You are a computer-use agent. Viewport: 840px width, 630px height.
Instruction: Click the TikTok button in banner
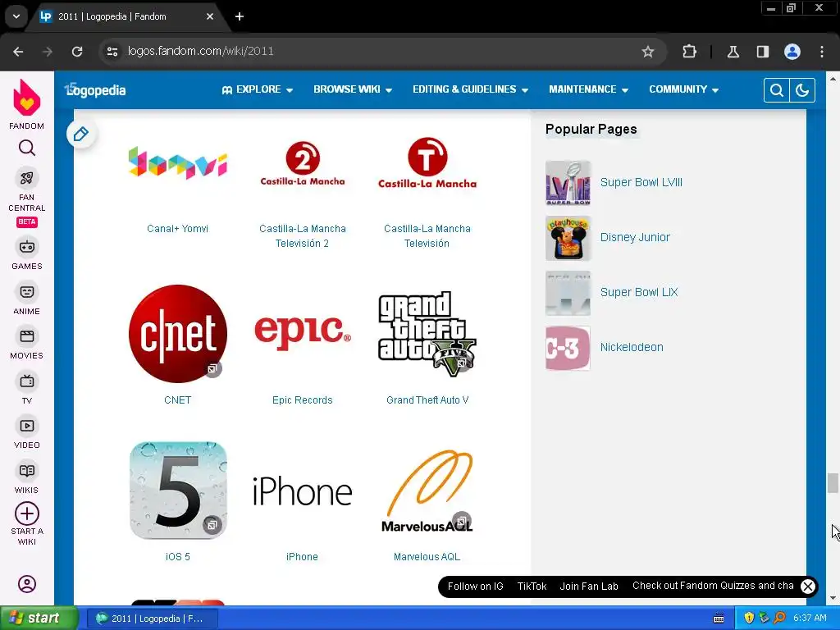(532, 586)
